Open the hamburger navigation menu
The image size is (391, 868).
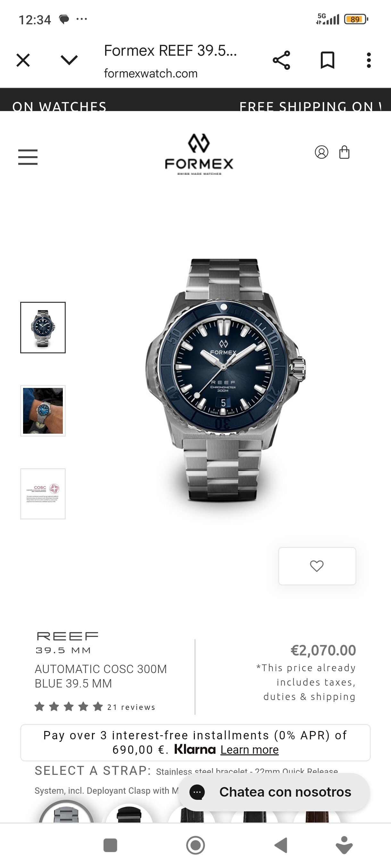[x=28, y=157]
